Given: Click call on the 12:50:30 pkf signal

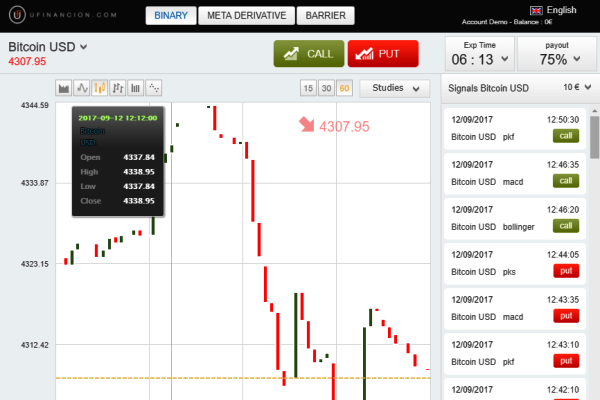Looking at the screenshot, I should [566, 136].
